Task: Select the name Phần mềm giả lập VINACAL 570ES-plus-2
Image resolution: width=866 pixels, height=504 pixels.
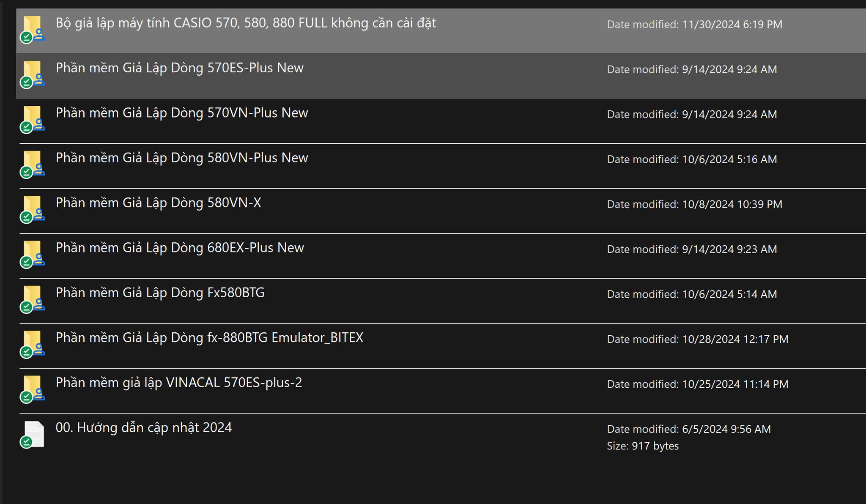Action: point(179,383)
